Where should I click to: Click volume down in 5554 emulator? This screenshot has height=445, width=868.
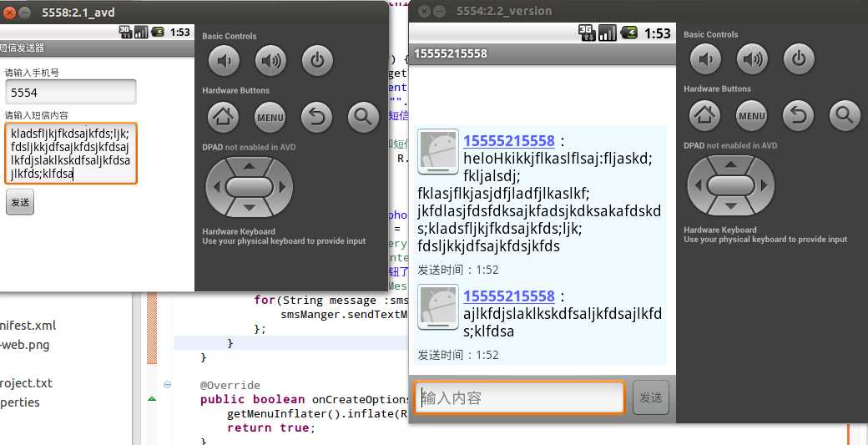tap(705, 58)
